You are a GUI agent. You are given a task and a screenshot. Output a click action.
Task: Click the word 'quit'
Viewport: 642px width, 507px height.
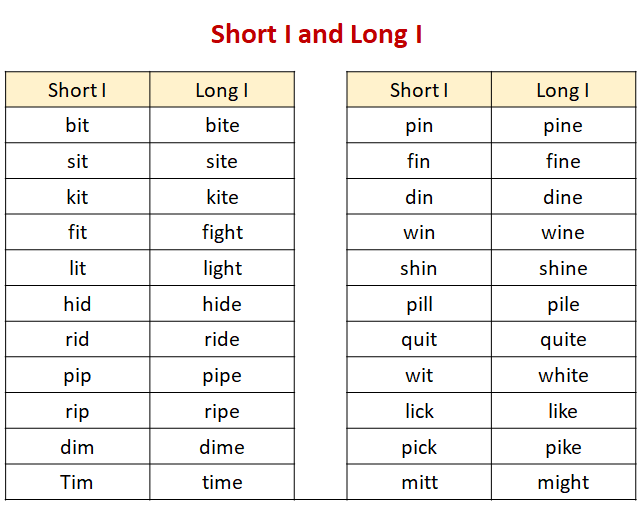click(419, 340)
